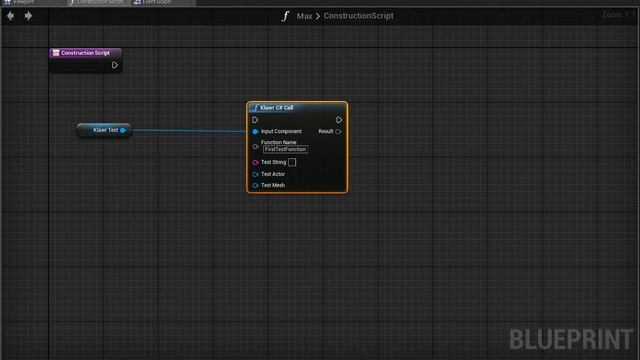Click the Klawr Test blue output pin

point(123,130)
